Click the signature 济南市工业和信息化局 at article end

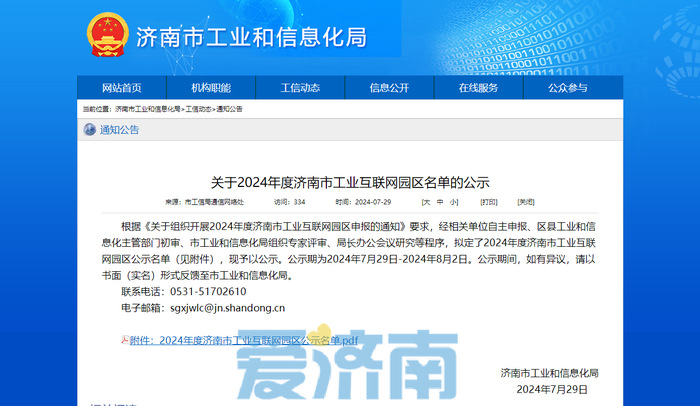[x=550, y=373]
